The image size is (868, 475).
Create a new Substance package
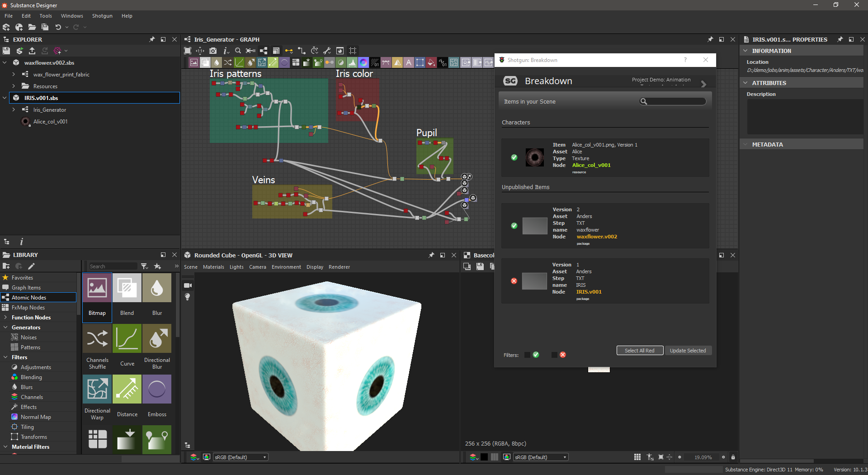tap(6, 27)
